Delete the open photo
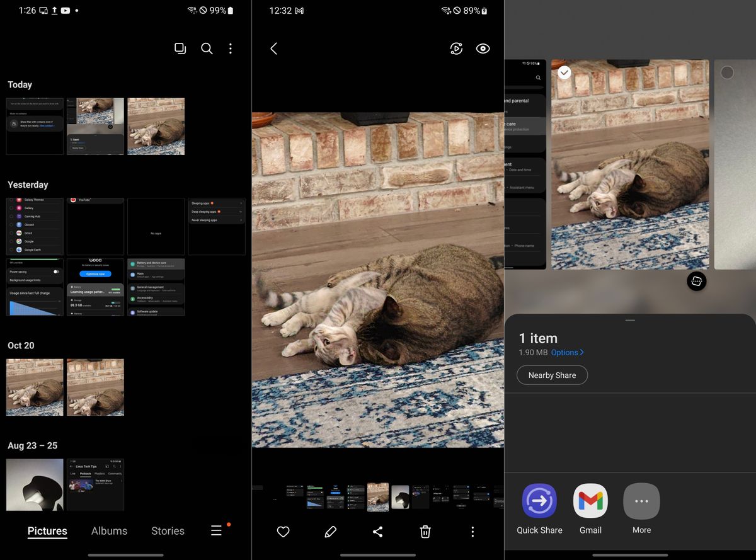 (x=425, y=532)
